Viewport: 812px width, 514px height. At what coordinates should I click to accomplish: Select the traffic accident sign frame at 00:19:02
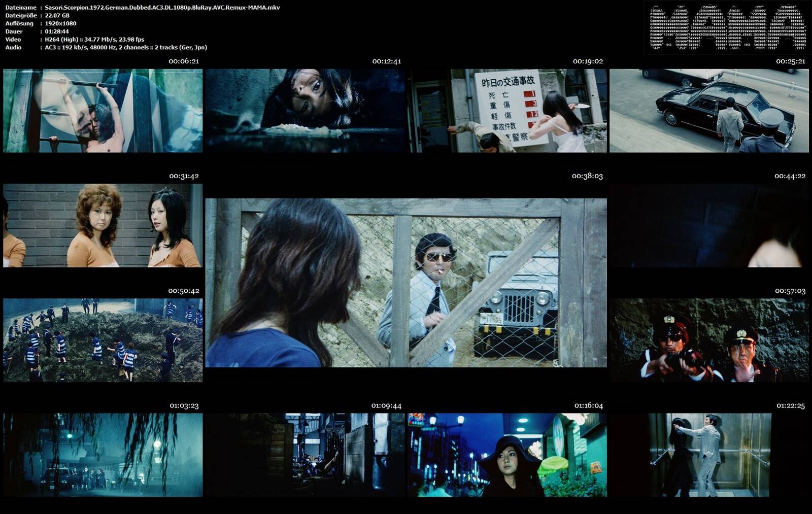pos(507,111)
